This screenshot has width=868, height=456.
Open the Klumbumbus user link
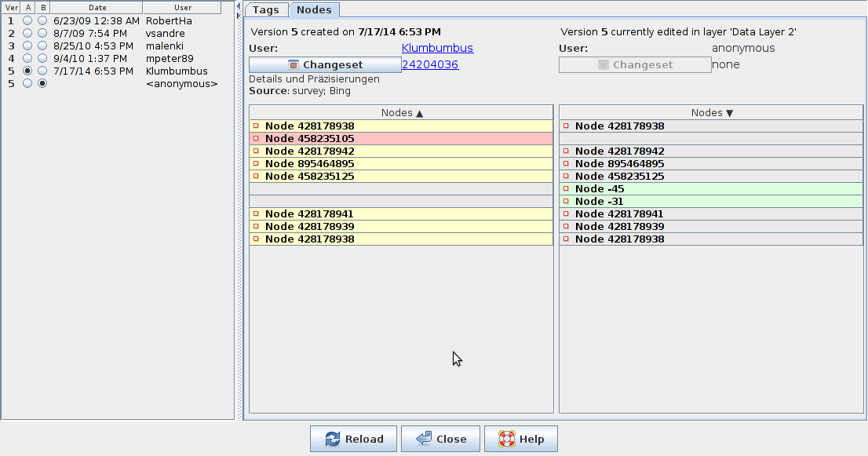[437, 49]
